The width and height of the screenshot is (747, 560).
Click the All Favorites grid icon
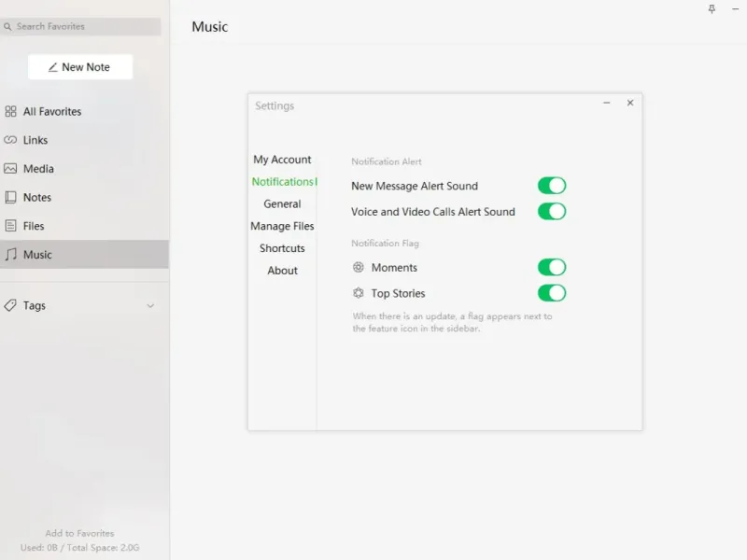(x=10, y=111)
